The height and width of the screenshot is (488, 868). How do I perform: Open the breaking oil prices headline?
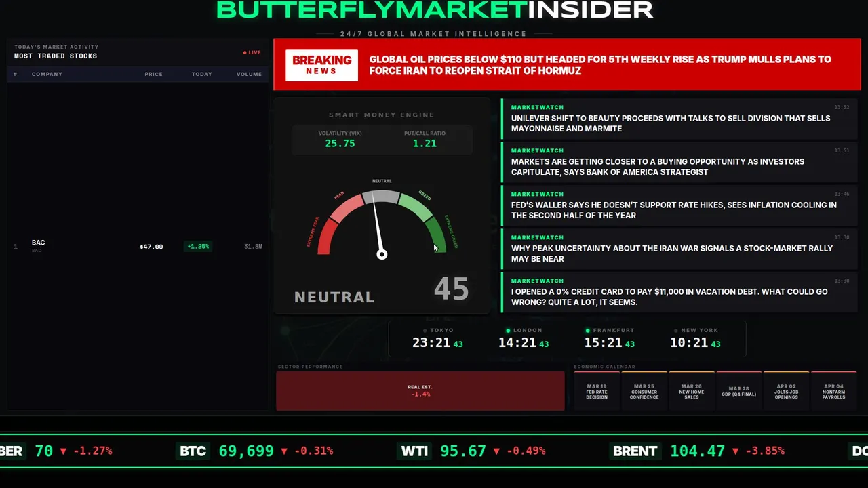599,65
